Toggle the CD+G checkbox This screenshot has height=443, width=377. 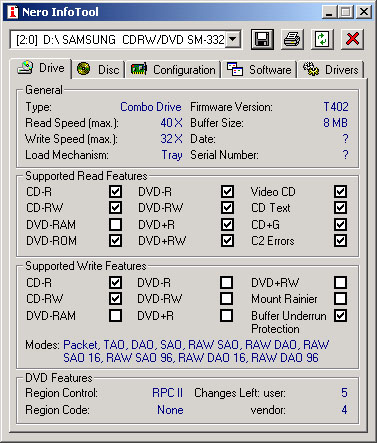[340, 224]
